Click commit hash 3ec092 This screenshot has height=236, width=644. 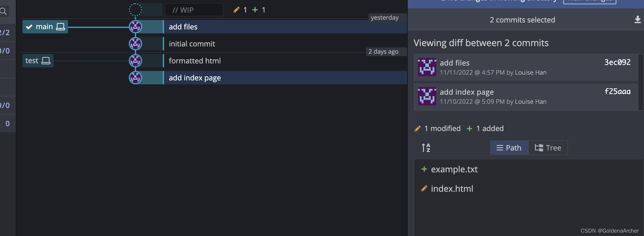617,62
